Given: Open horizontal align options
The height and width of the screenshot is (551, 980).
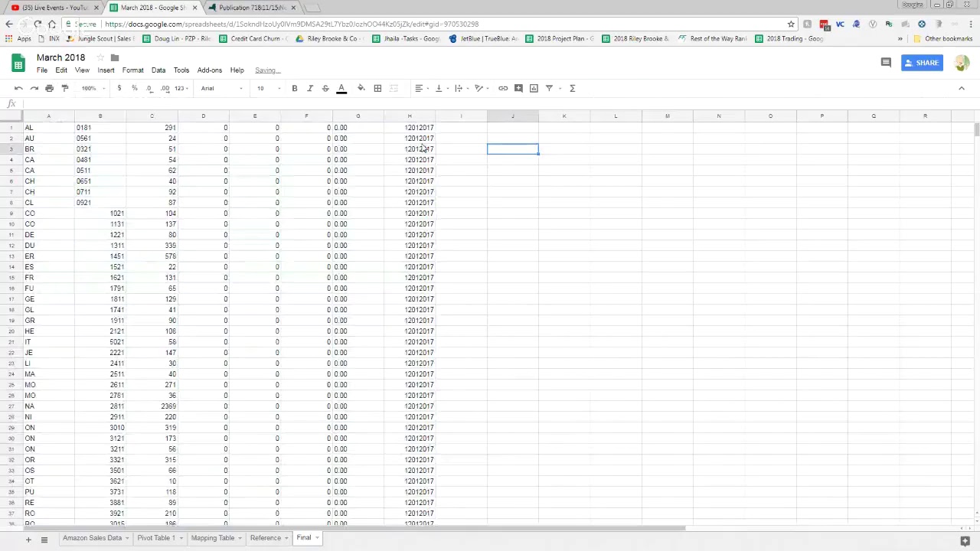Looking at the screenshot, I should (421, 88).
